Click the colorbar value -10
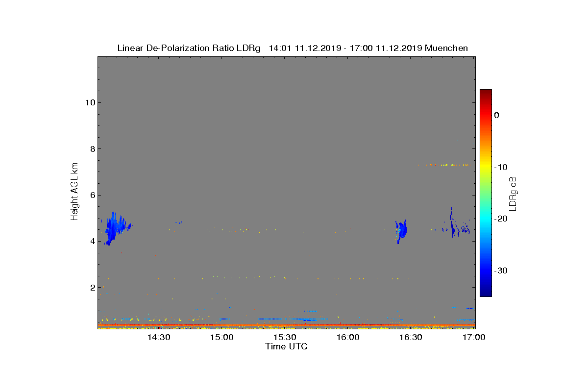This screenshot has width=588, height=392. (x=501, y=167)
